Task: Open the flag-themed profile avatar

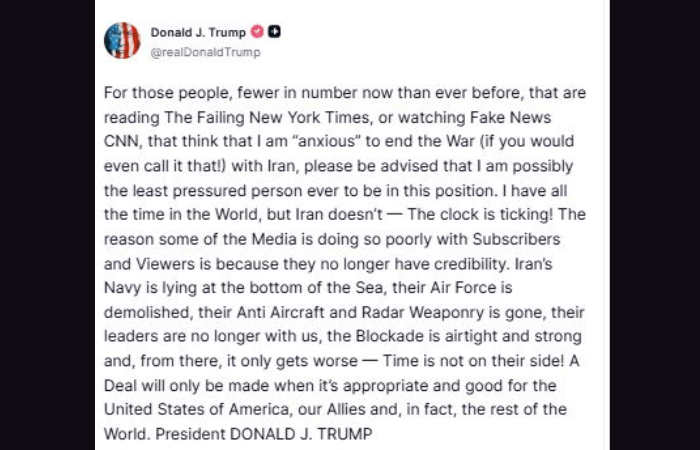Action: tap(122, 40)
